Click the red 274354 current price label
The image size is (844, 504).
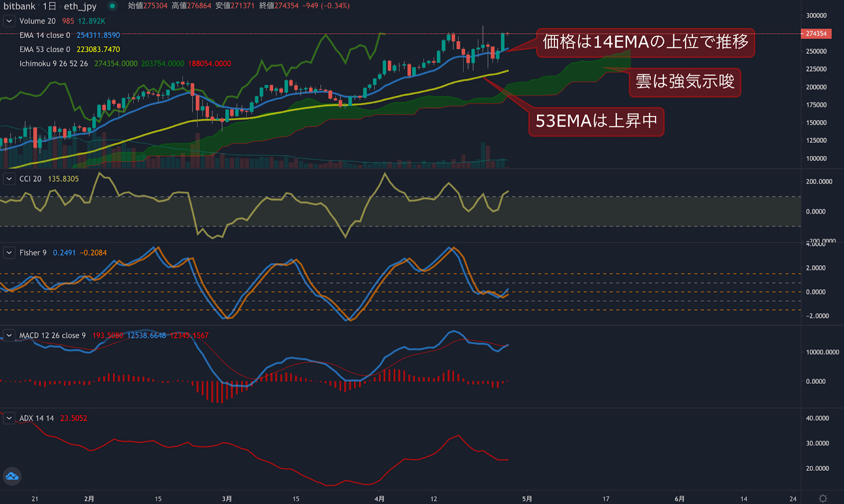click(x=816, y=34)
